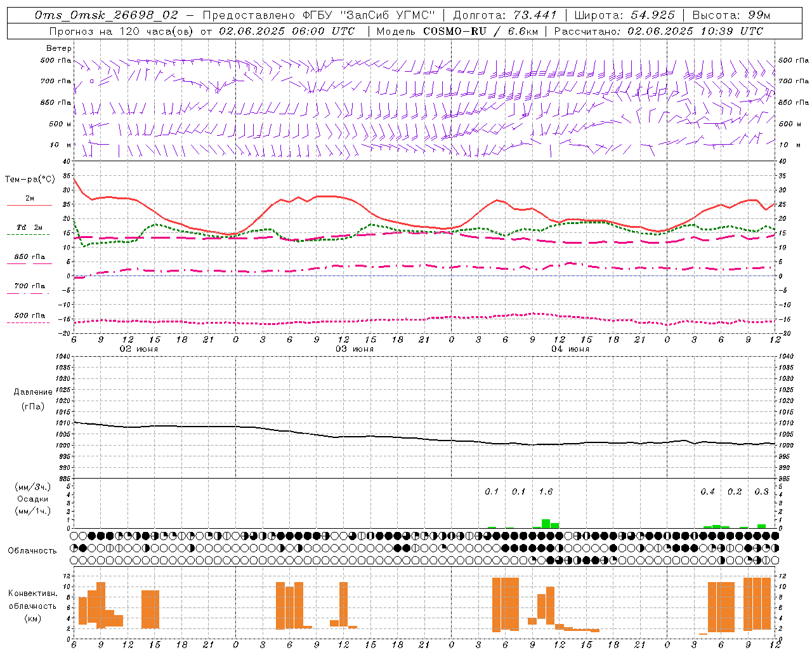Select the 0.2 three-hour precipitation value
The width and height of the screenshot is (812, 650).
[735, 492]
